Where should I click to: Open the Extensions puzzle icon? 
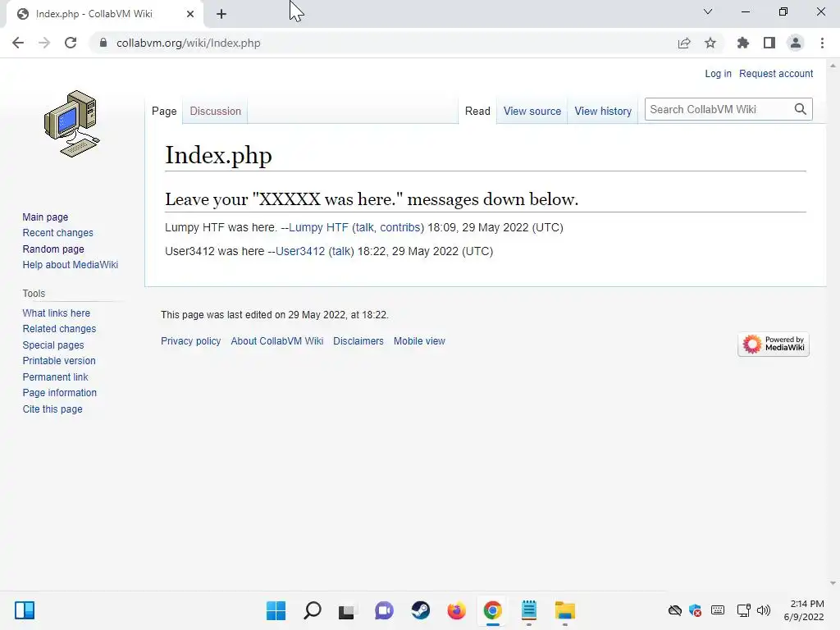pos(742,43)
